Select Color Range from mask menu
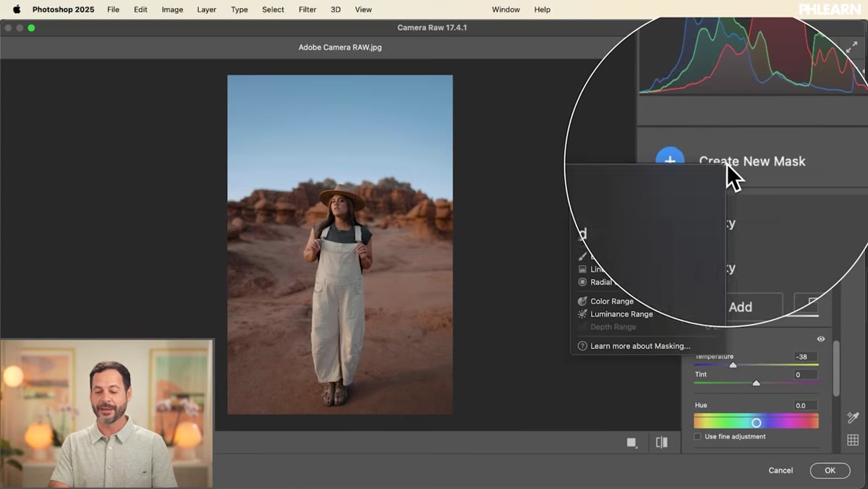The height and width of the screenshot is (489, 868). click(x=612, y=301)
